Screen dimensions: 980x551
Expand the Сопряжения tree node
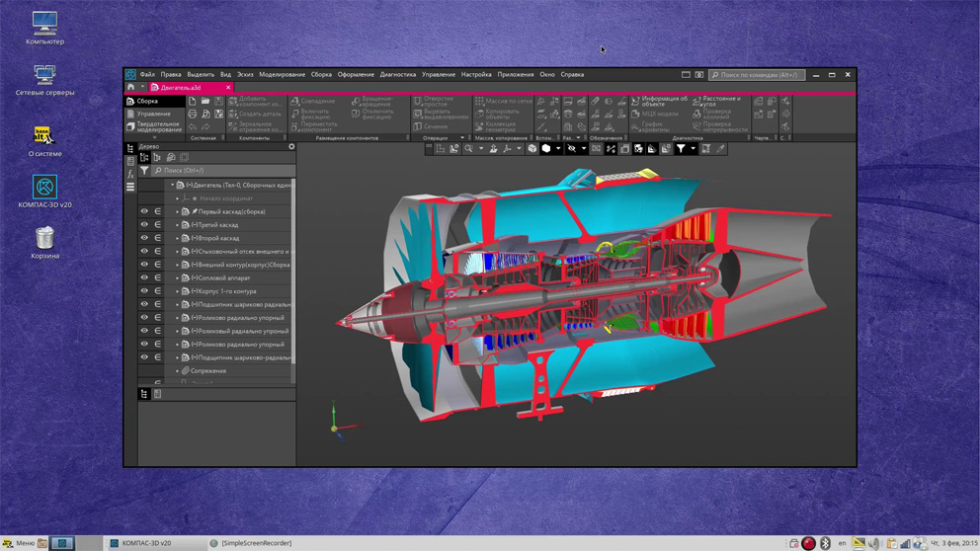pyautogui.click(x=178, y=371)
